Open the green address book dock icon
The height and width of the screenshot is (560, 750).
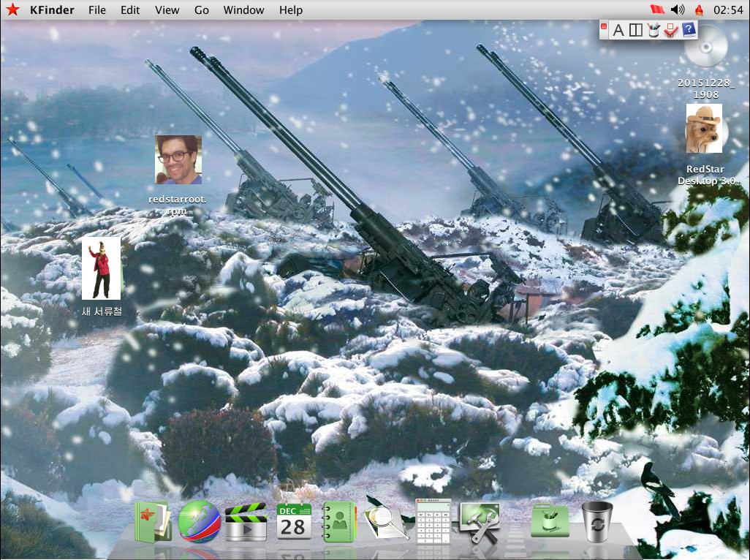pyautogui.click(x=338, y=522)
